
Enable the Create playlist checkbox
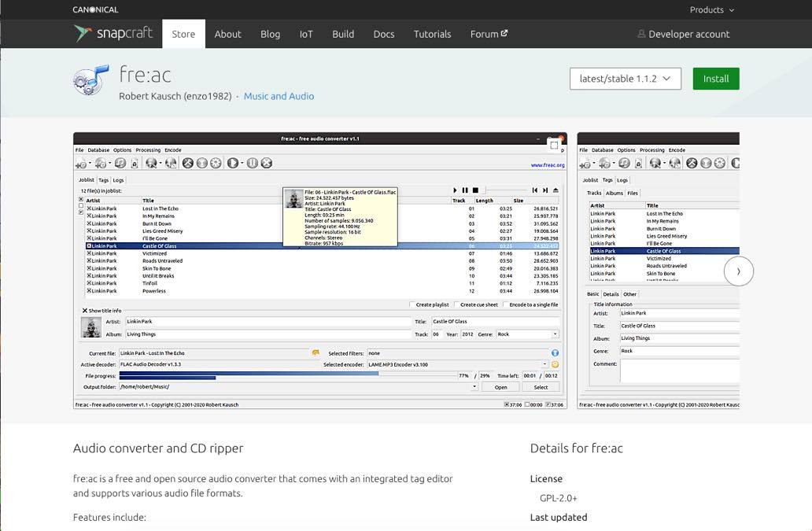tap(412, 304)
